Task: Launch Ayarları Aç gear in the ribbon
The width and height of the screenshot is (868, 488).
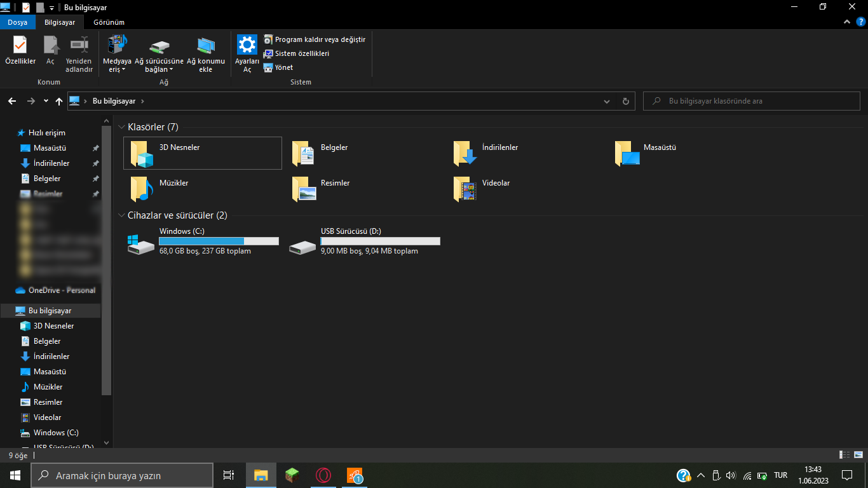Action: [x=247, y=54]
